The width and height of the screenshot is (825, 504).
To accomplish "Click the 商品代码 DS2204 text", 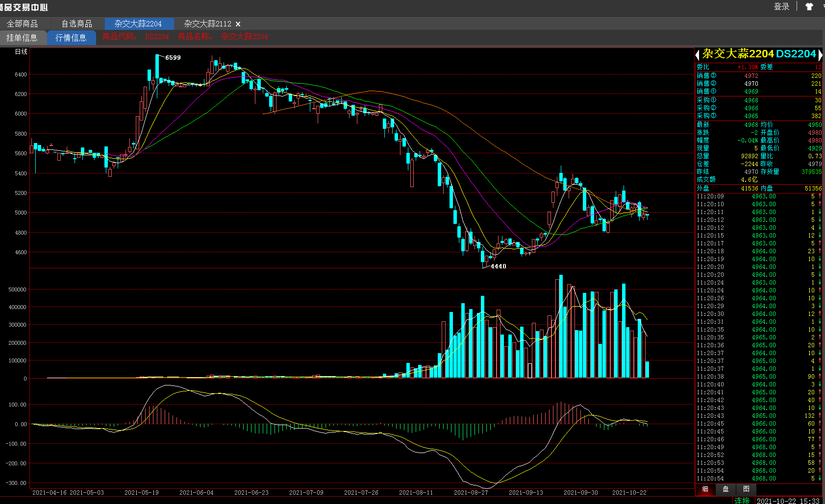I will click(136, 37).
